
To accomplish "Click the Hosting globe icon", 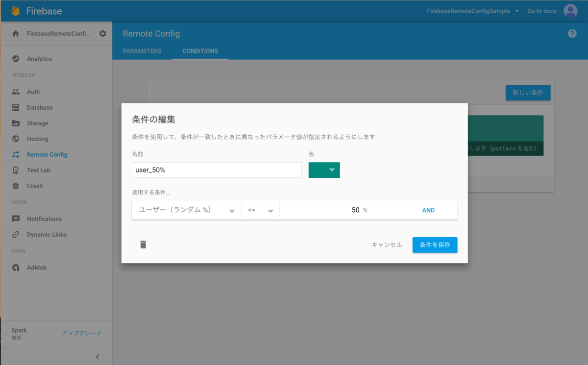I will (x=16, y=139).
